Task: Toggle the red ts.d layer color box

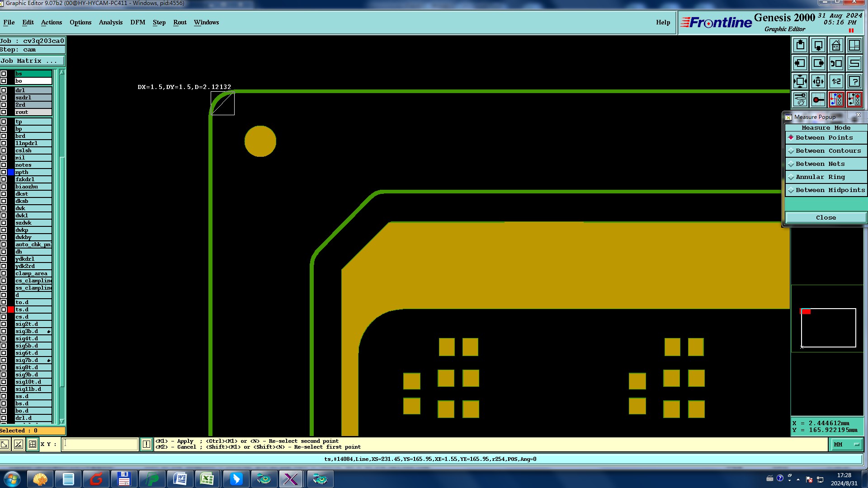Action: coord(11,310)
